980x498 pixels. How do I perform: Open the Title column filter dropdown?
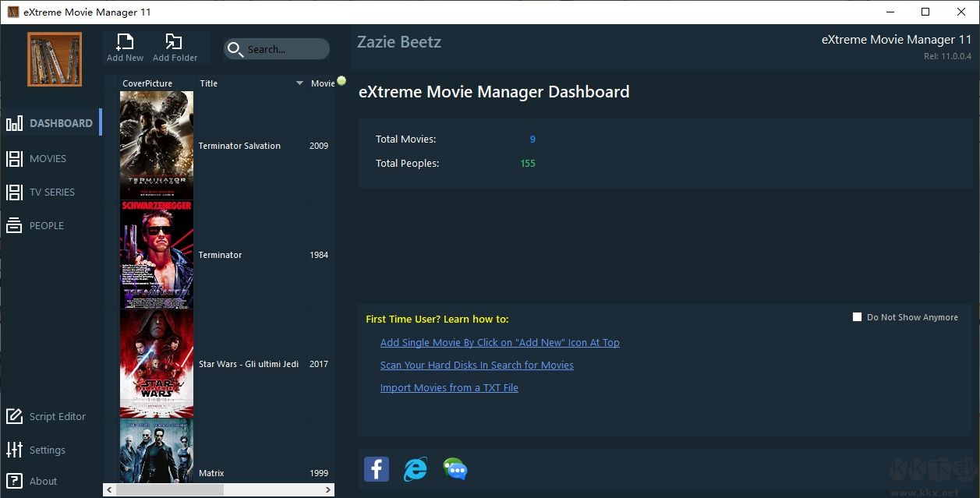[300, 83]
